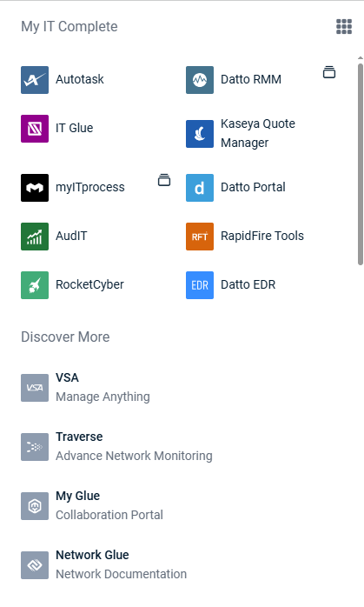Click the purple IT Glue icon
Image resolution: width=364 pixels, height=607 pixels.
35,129
